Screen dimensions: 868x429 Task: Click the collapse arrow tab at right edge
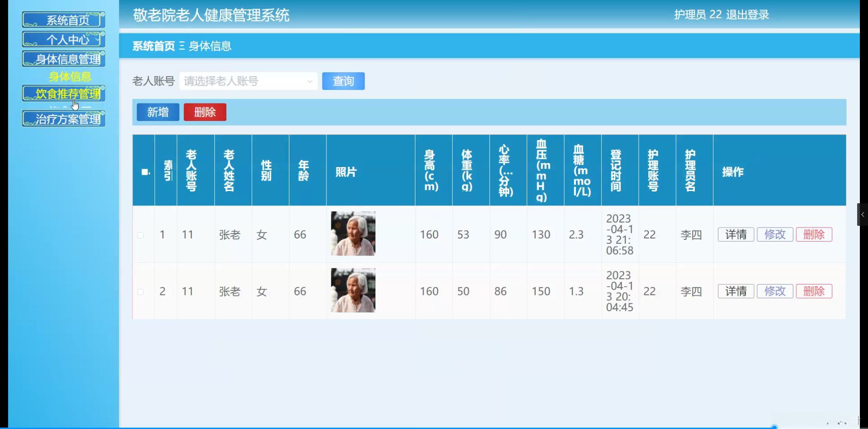(863, 214)
